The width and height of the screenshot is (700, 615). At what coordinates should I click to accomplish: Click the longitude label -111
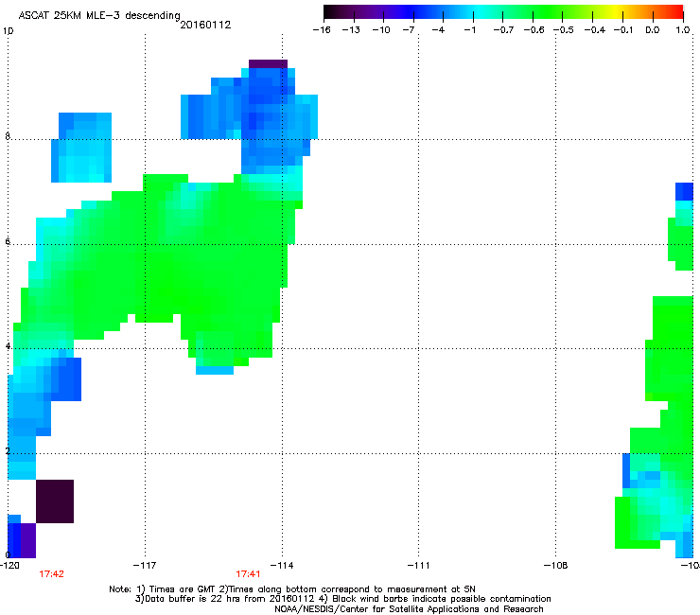pos(419,566)
